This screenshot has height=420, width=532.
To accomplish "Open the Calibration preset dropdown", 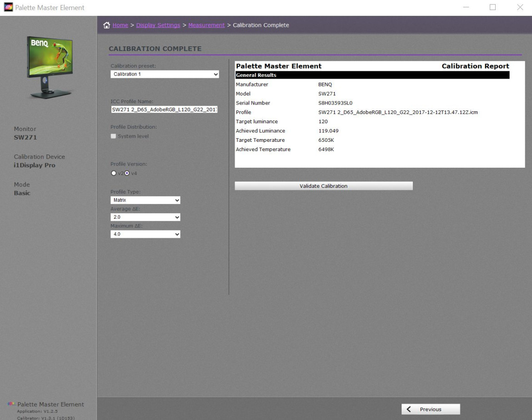I will (x=165, y=74).
